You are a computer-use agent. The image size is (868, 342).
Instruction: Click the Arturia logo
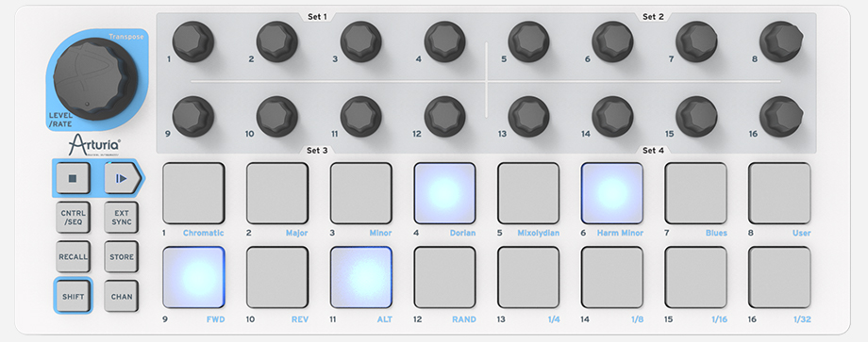94,145
